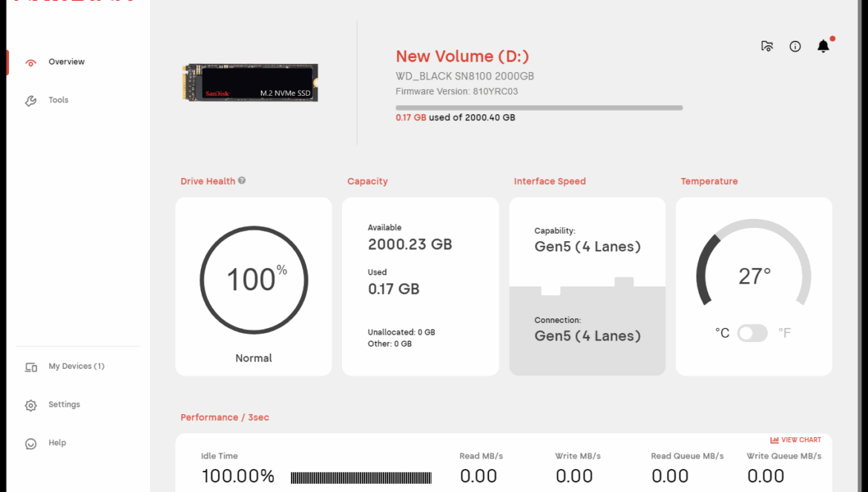Image resolution: width=868 pixels, height=492 pixels.
Task: Click the M.2 NVMe SSD drive image
Action: 250,82
